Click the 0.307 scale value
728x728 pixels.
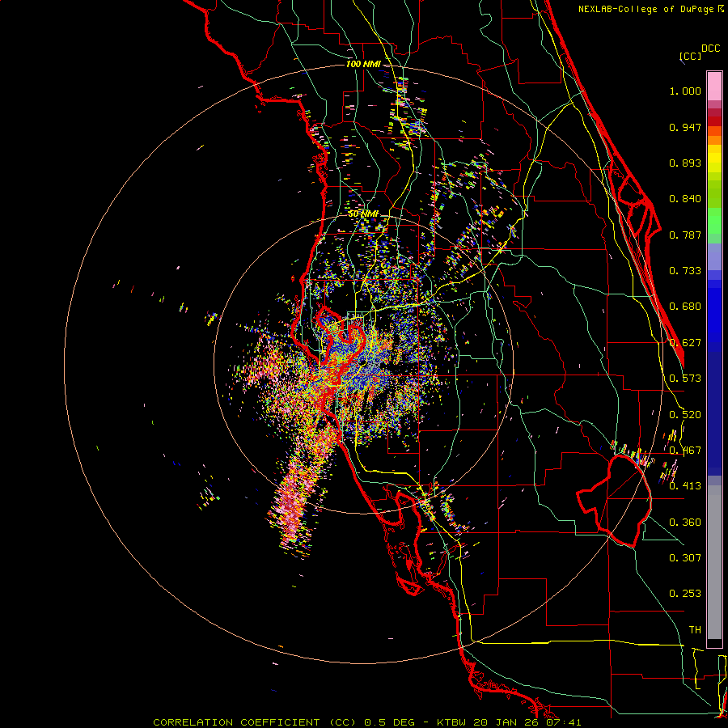pos(685,558)
